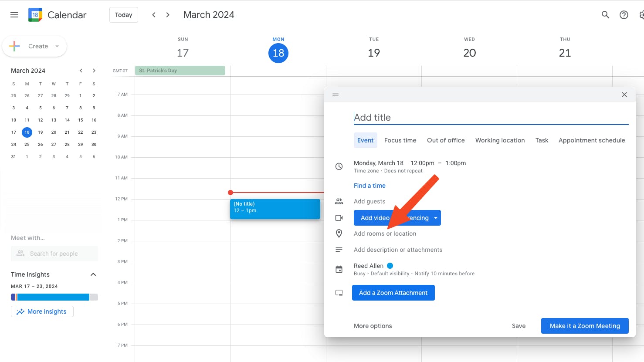Click the Today button

click(x=124, y=15)
